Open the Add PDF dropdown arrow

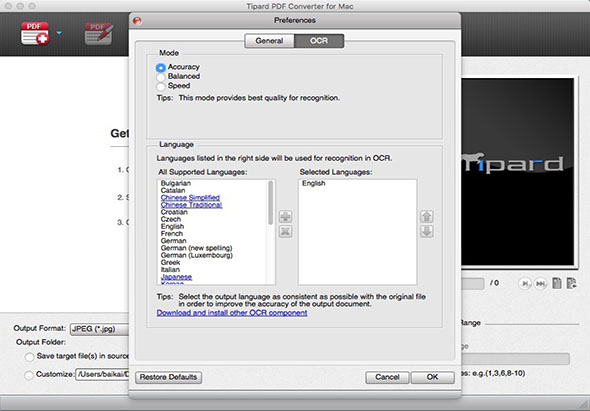tap(59, 33)
